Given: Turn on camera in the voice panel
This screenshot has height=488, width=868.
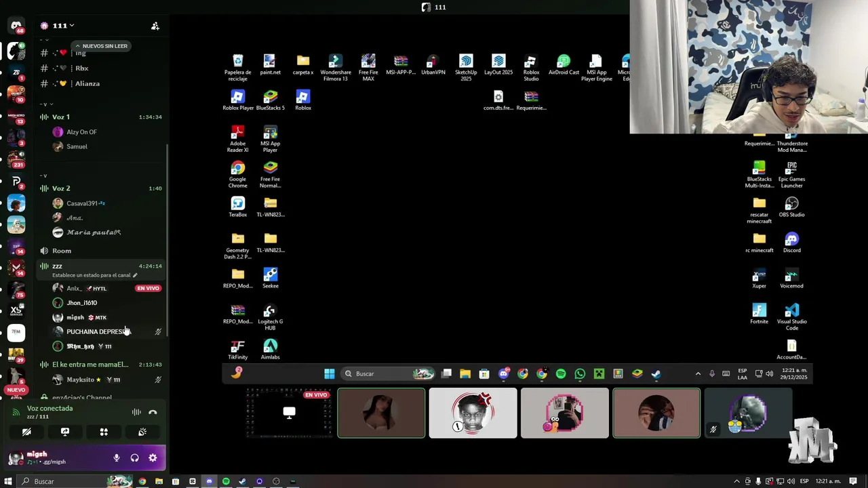Looking at the screenshot, I should pyautogui.click(x=26, y=432).
